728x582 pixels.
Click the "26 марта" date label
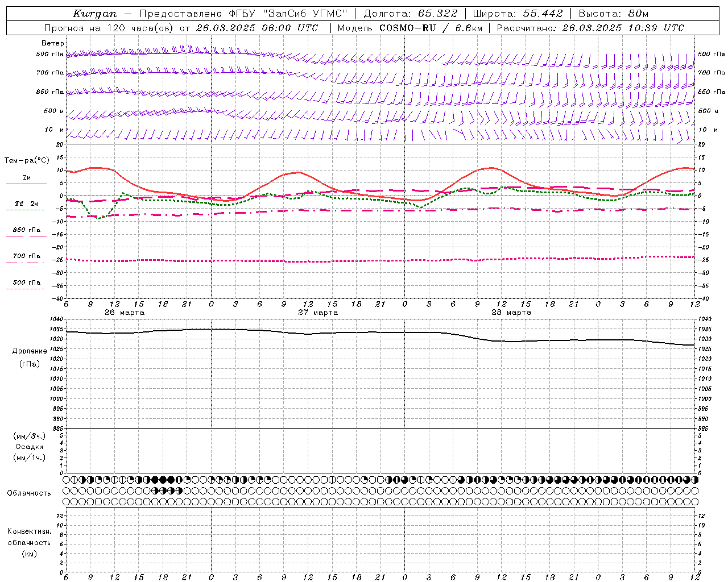pos(125,313)
